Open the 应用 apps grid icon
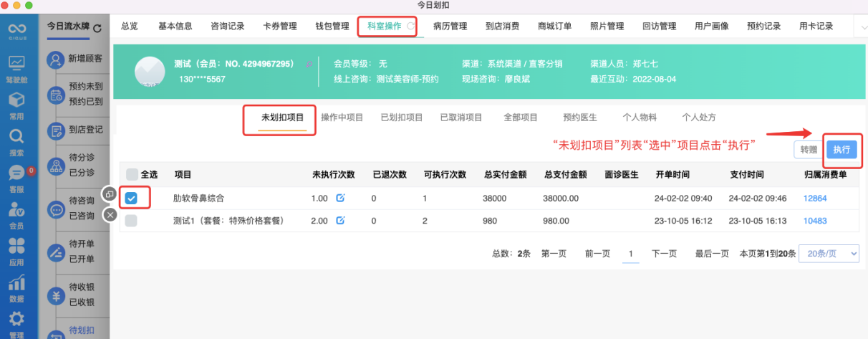This screenshot has width=868, height=339. click(16, 247)
